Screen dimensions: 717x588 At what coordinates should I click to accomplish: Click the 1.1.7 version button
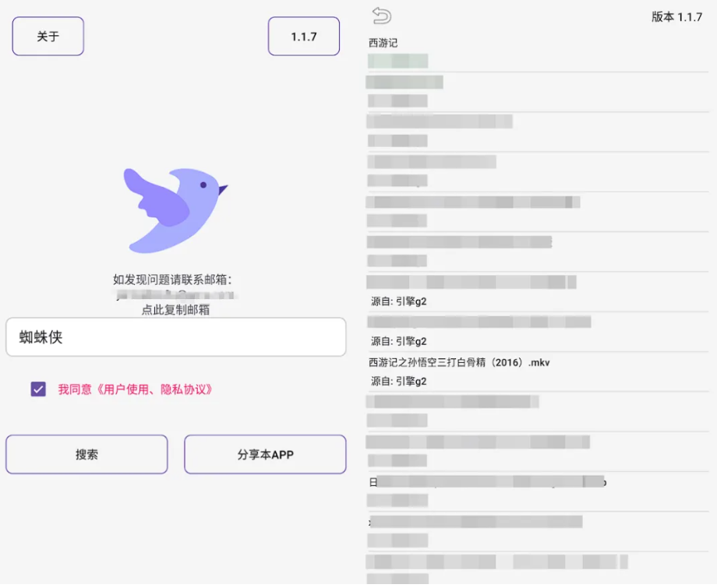303,36
